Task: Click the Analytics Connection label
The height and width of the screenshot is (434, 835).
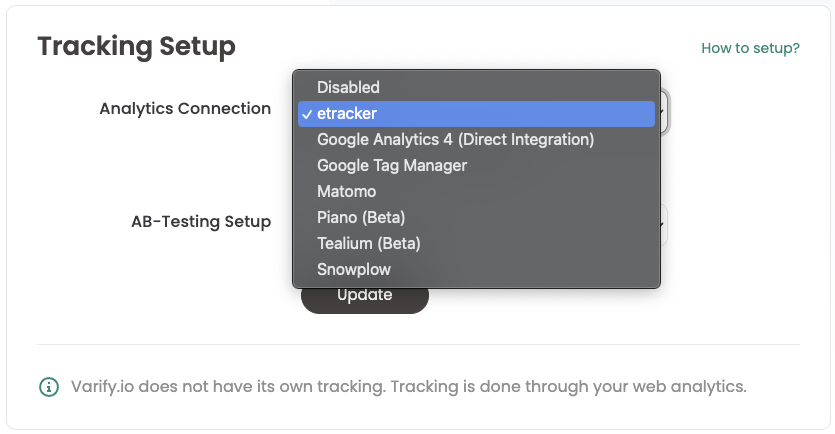Action: pos(185,109)
